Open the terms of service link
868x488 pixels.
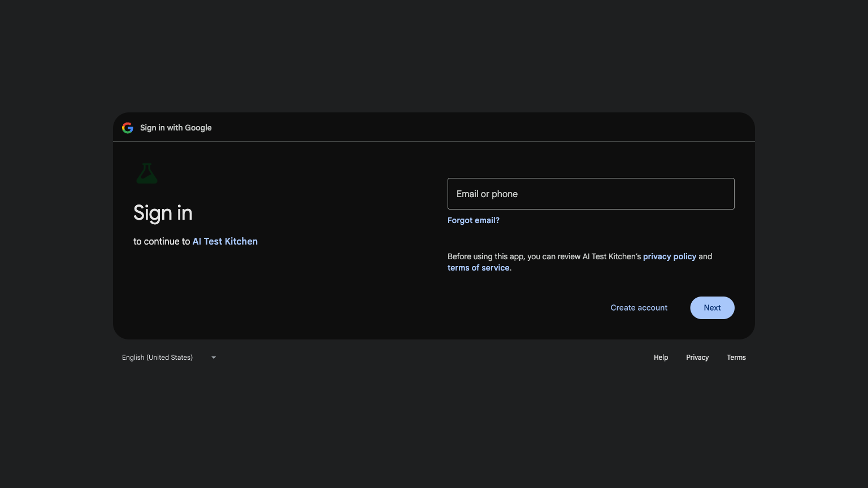coord(478,268)
